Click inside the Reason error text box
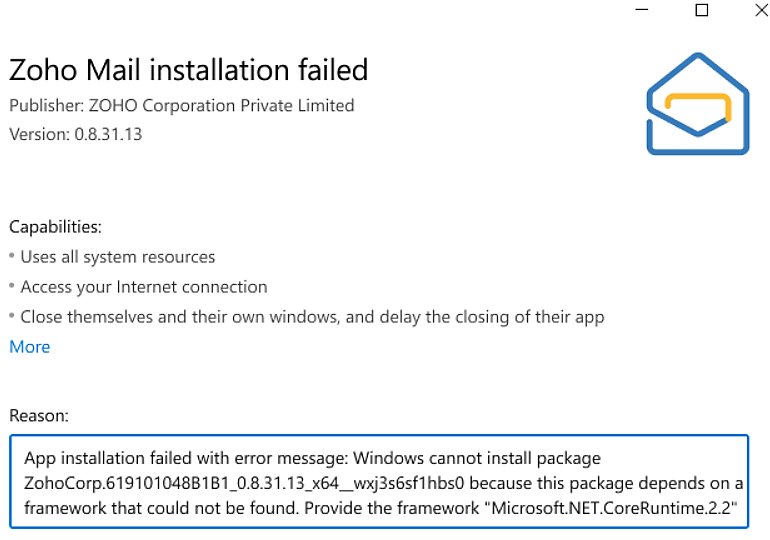Screen dimensions: 770x540 coord(380,483)
